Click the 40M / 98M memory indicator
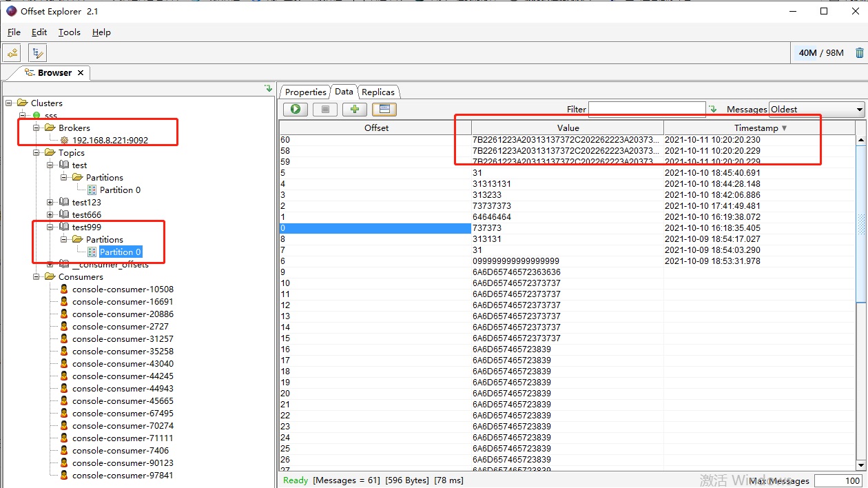868x488 pixels. tap(820, 52)
